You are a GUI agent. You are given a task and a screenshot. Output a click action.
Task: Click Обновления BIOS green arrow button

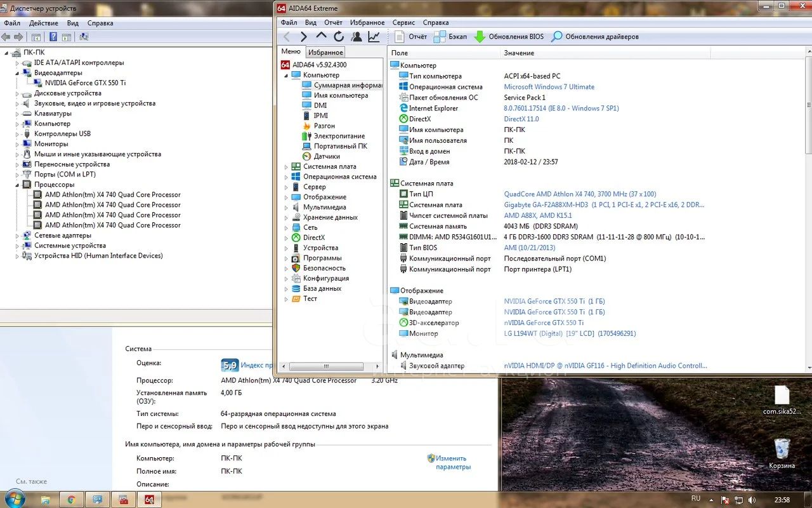[509, 37]
